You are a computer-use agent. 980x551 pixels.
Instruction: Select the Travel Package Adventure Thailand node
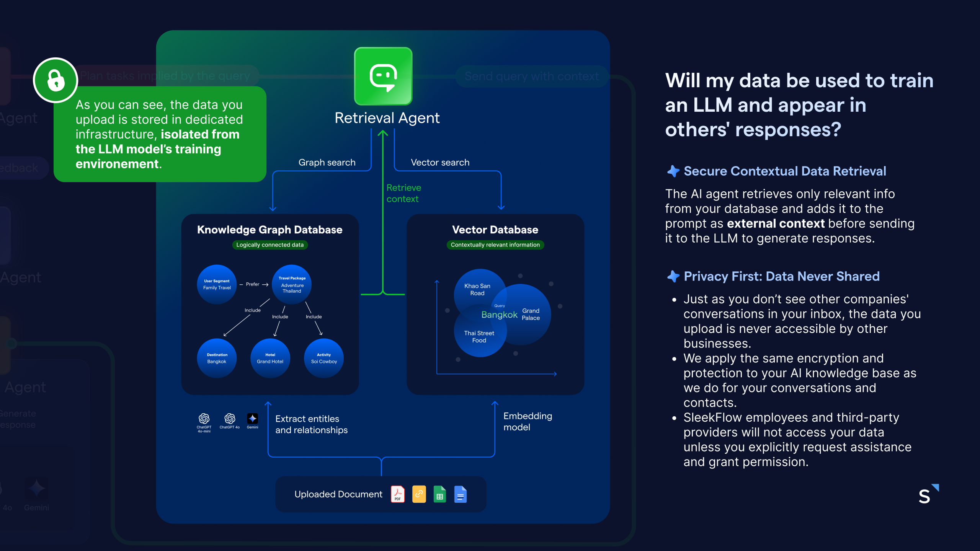292,284
